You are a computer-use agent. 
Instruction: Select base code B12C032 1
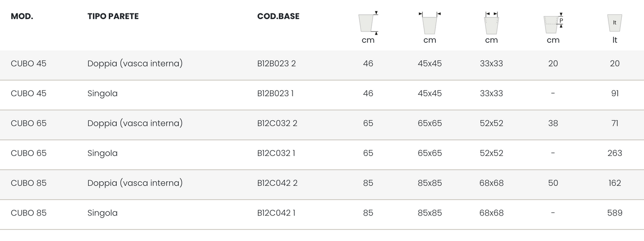pos(276,153)
